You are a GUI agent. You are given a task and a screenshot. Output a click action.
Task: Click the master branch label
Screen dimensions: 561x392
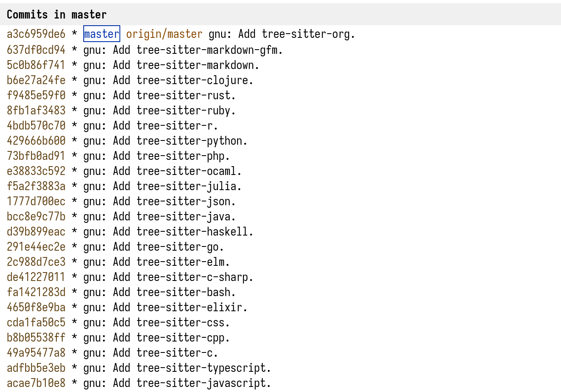pos(102,34)
